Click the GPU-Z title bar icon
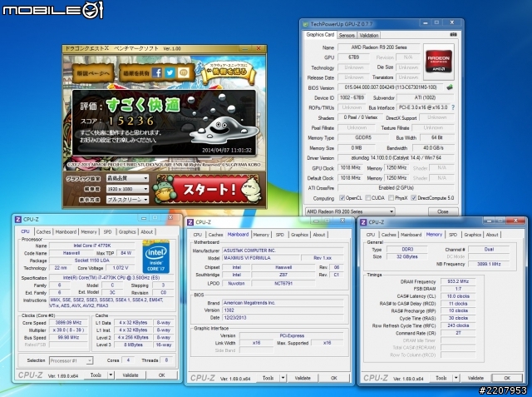Viewport: 532px width, 397px height. pos(305,24)
